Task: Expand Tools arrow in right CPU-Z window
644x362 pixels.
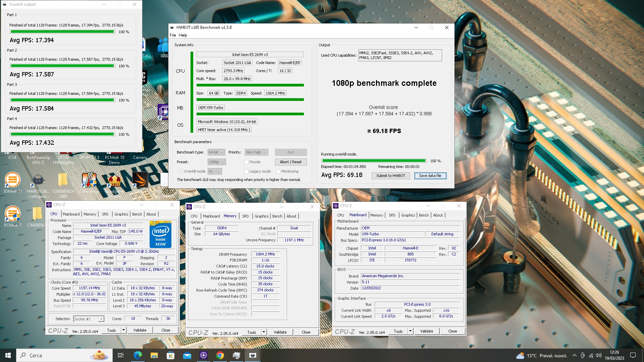Action: (410, 331)
